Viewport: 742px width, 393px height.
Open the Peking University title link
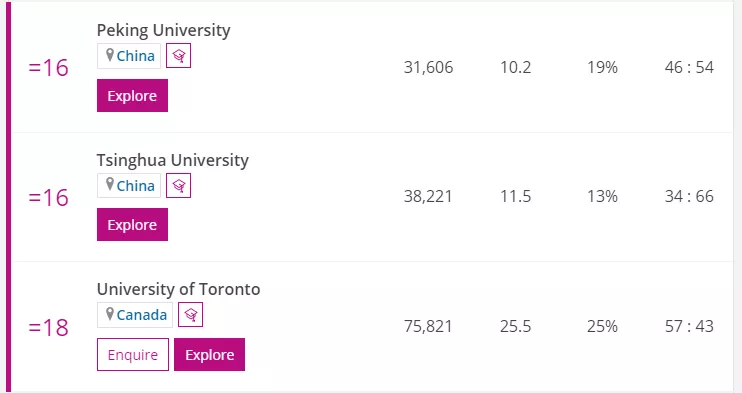(163, 30)
